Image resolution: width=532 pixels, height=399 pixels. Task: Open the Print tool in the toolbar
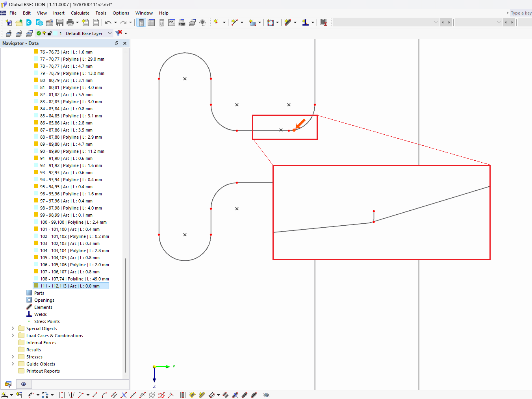(x=70, y=22)
